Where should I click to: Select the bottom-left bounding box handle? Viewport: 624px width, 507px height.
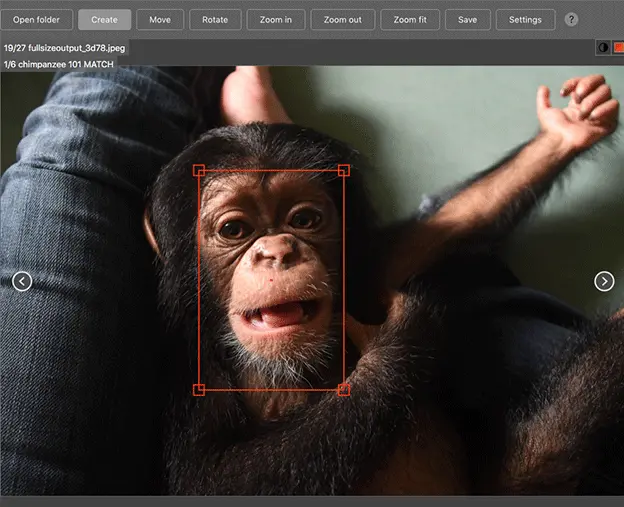coord(199,389)
